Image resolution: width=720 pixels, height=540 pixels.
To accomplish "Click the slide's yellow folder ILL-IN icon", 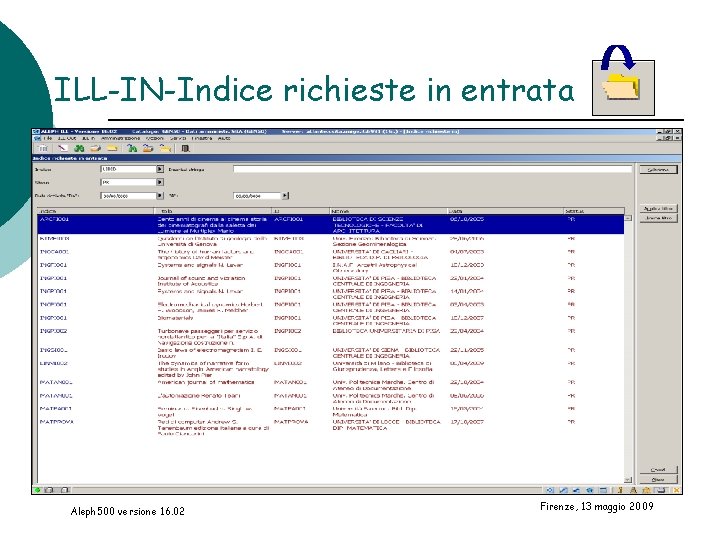I will coord(623,87).
